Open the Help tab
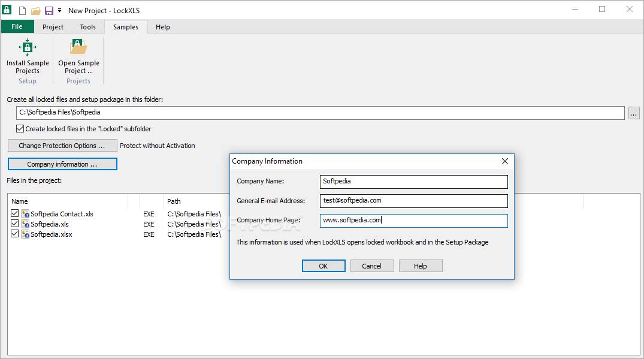 (162, 27)
